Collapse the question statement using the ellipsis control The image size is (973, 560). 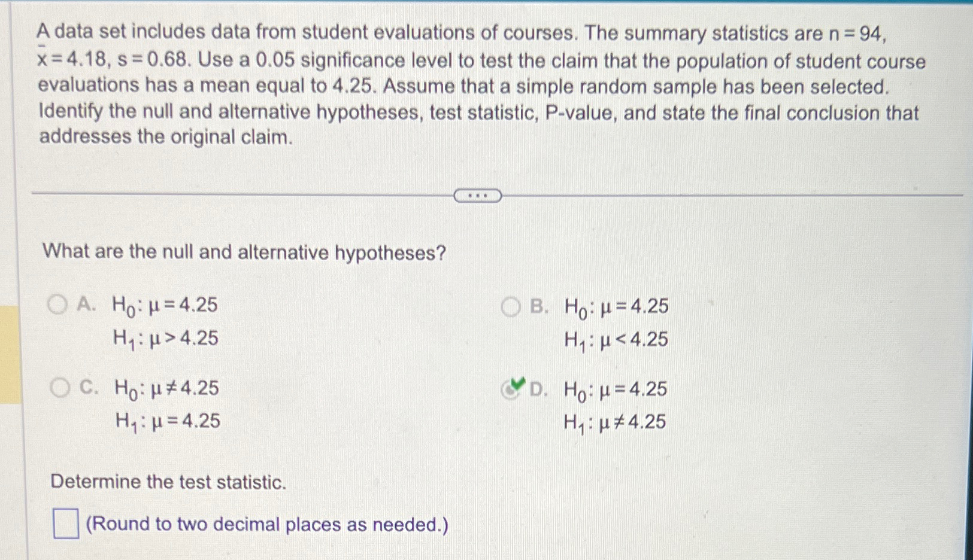tap(477, 194)
